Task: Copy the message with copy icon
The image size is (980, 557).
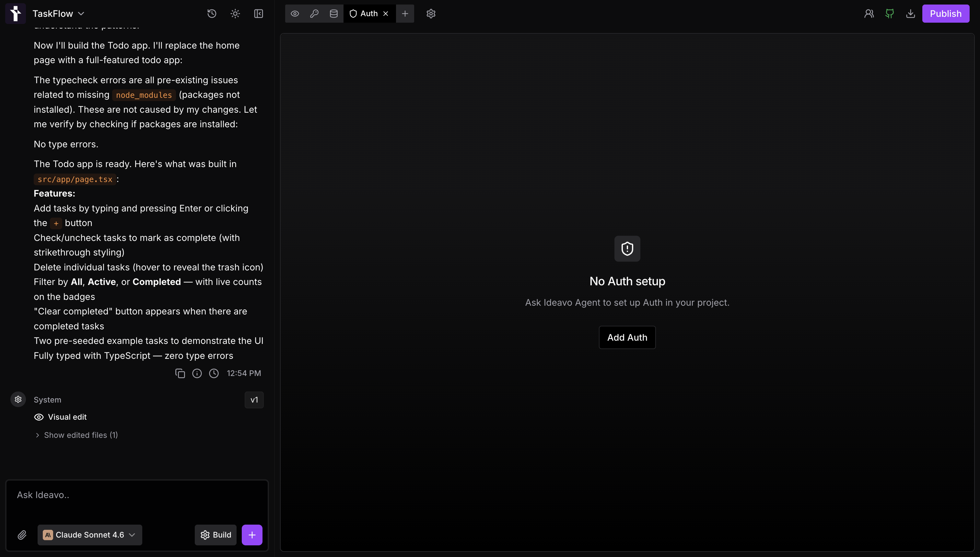Action: pos(180,373)
